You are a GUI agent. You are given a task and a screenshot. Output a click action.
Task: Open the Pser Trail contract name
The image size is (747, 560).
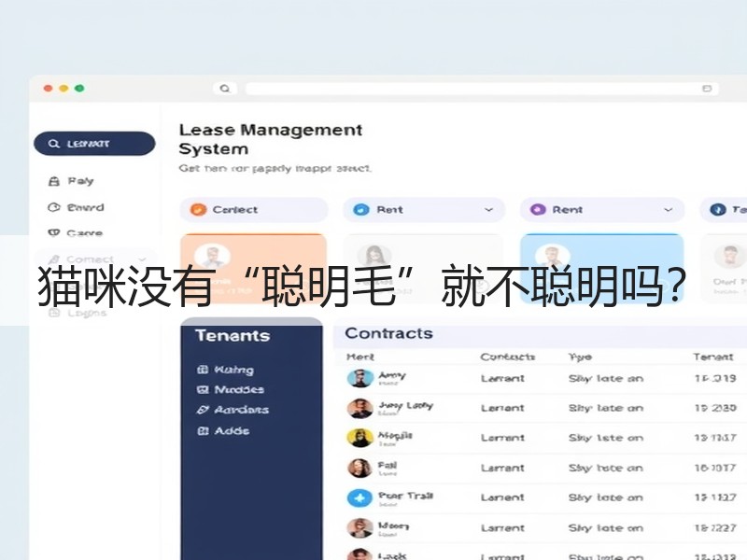tap(405, 496)
